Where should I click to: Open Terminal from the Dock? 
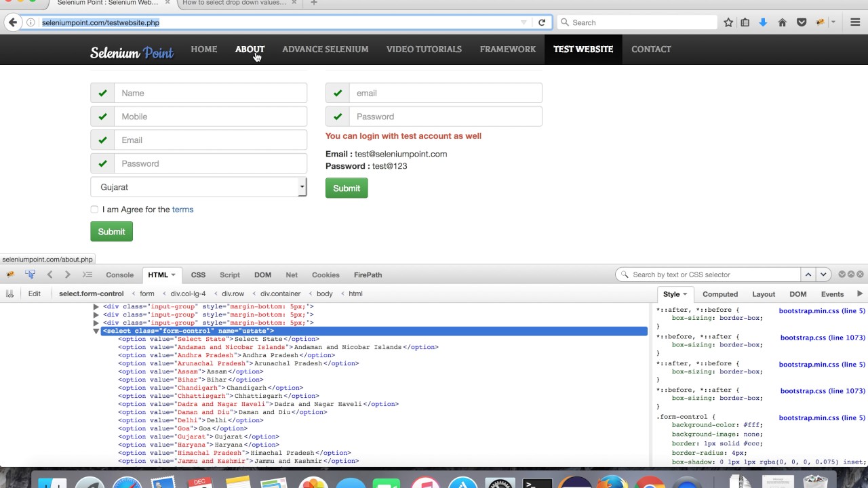pyautogui.click(x=536, y=483)
